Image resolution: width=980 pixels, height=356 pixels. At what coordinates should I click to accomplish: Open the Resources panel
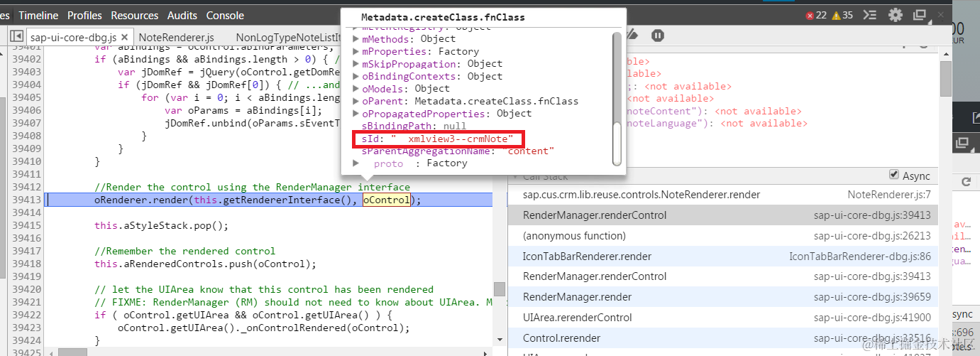pyautogui.click(x=135, y=15)
